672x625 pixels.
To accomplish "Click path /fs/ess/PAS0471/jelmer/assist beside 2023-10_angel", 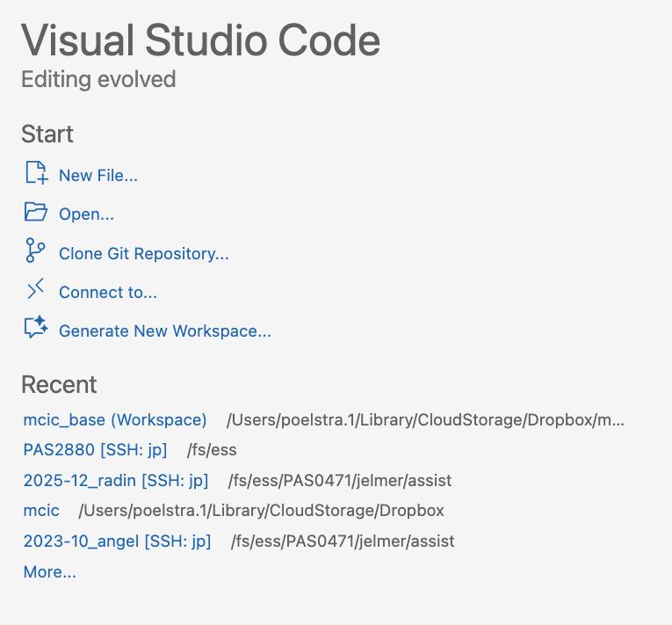I will coord(343,541).
